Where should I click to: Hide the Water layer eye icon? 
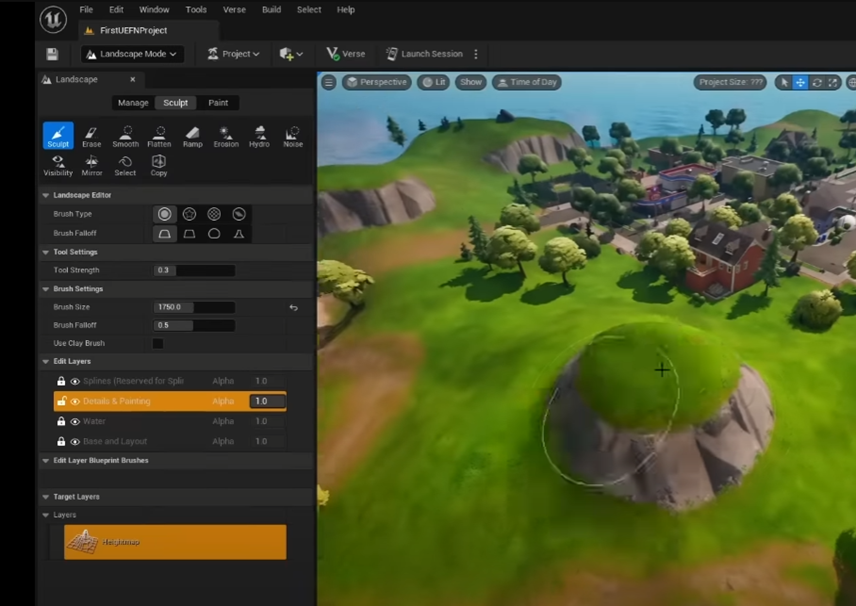75,421
